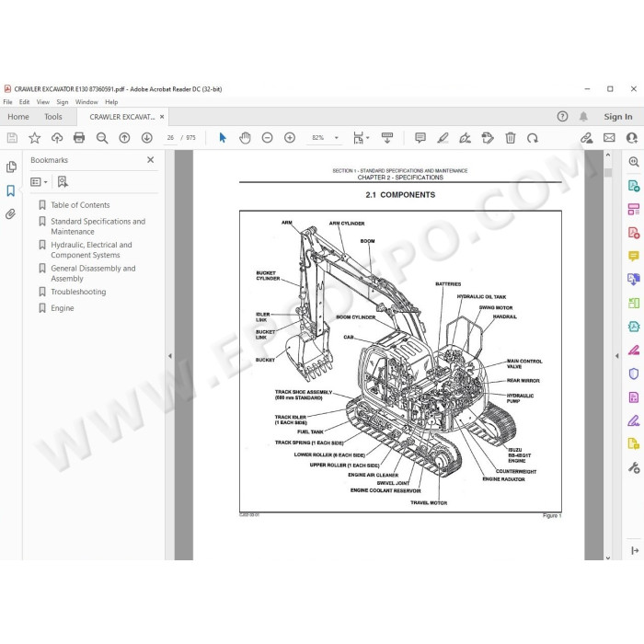
Task: Share link to file icon
Action: (x=587, y=138)
